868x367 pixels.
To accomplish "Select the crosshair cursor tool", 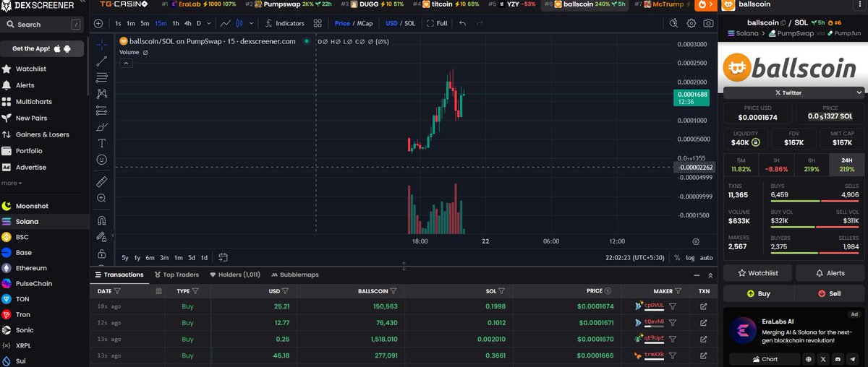I will point(101,46).
